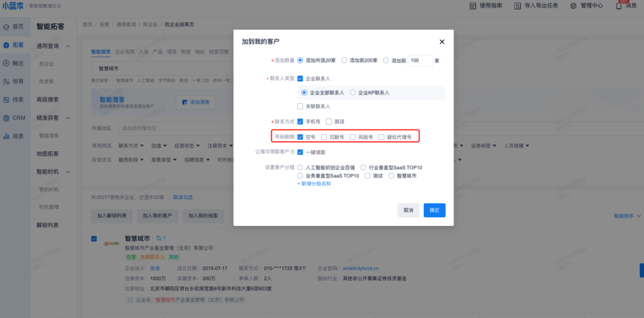
Task: Click the 新增分组名称 link
Action: pyautogui.click(x=314, y=183)
